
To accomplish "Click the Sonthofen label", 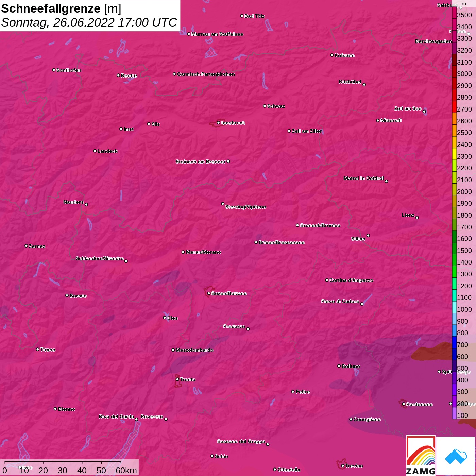I will (x=69, y=70).
